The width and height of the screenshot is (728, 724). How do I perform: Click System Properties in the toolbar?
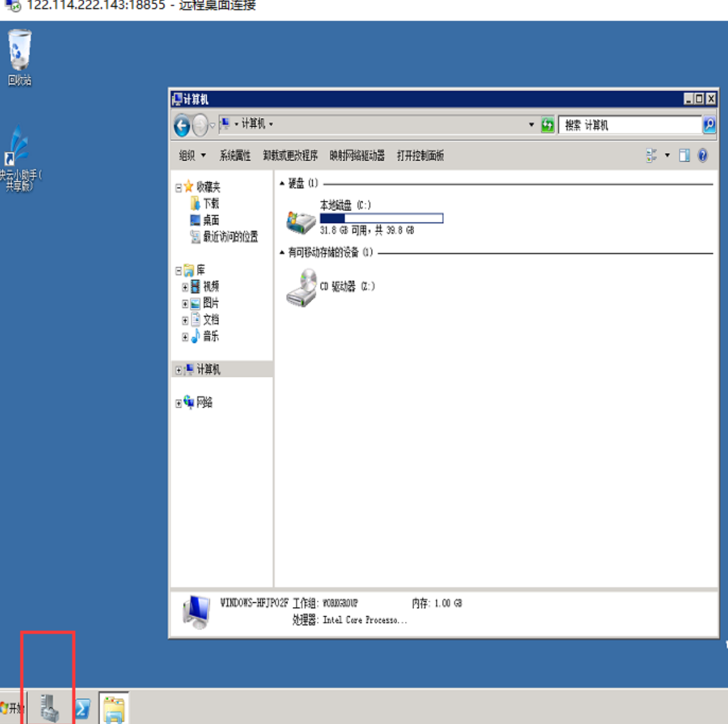click(x=235, y=156)
